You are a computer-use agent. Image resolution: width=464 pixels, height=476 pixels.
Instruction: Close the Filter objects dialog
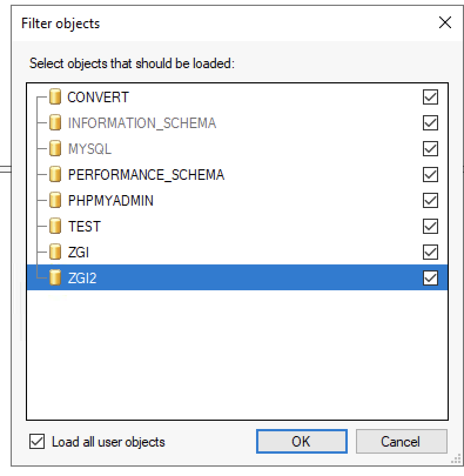(445, 22)
